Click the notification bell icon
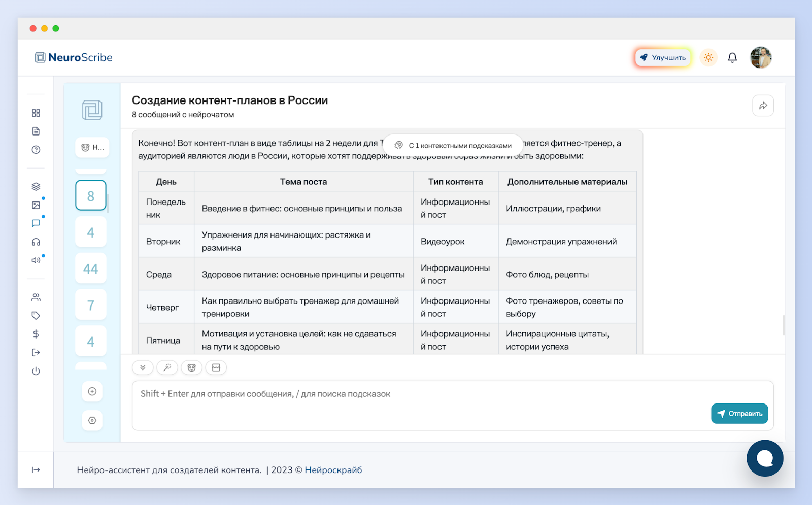The height and width of the screenshot is (505, 812). point(732,58)
